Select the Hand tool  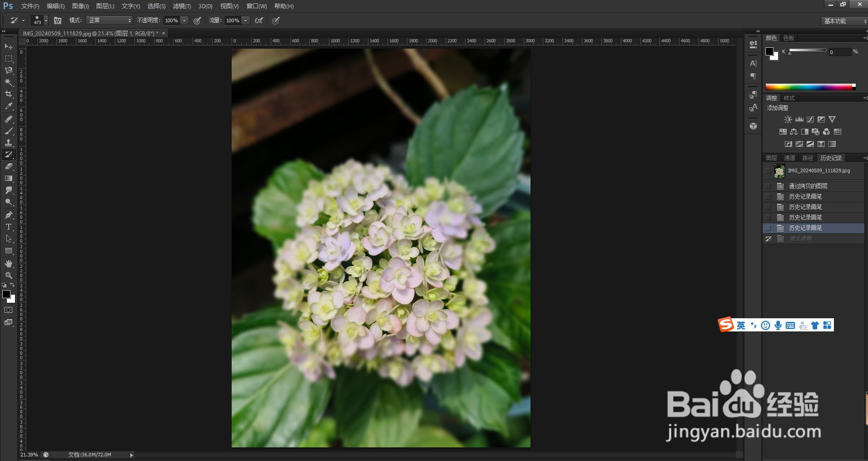pos(9,264)
